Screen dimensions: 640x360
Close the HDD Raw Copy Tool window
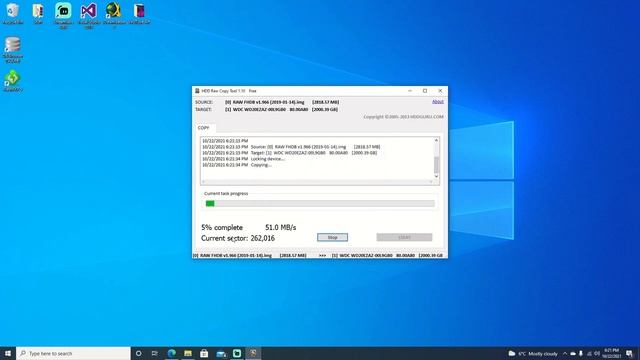click(440, 91)
